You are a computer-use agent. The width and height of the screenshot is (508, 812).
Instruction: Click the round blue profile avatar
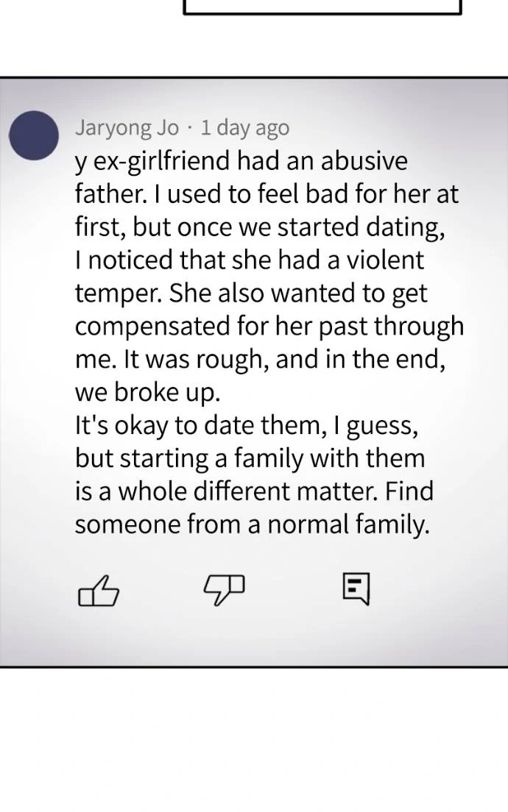click(x=34, y=135)
